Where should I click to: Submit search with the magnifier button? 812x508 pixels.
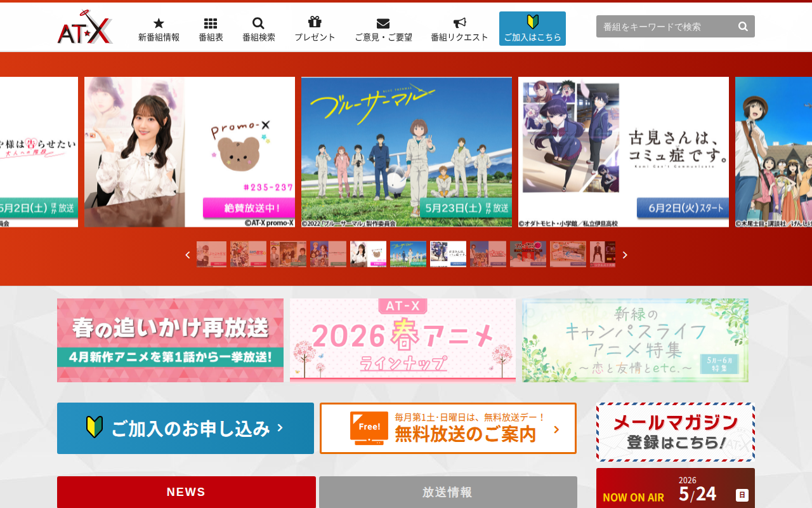point(743,27)
